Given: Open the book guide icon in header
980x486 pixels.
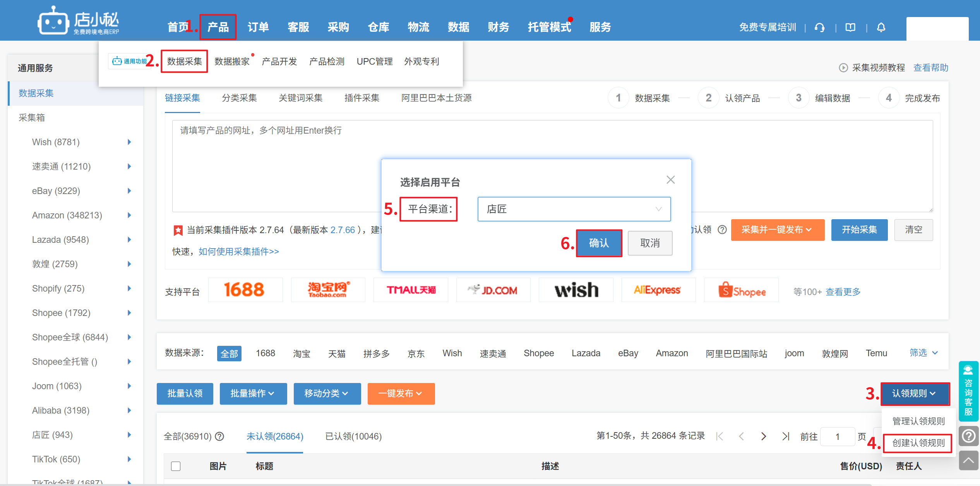Looking at the screenshot, I should (x=850, y=27).
